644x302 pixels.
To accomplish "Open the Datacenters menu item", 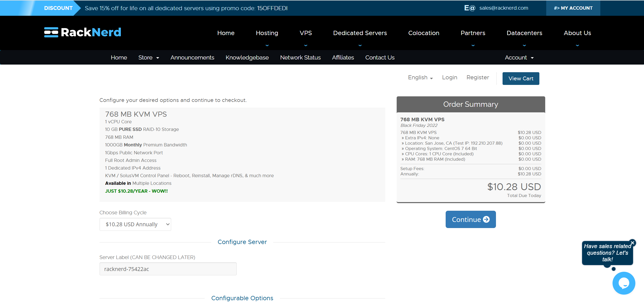I will [524, 33].
